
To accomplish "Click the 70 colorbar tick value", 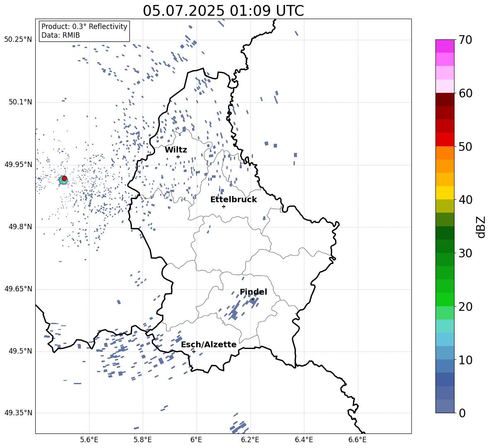I will [x=465, y=40].
